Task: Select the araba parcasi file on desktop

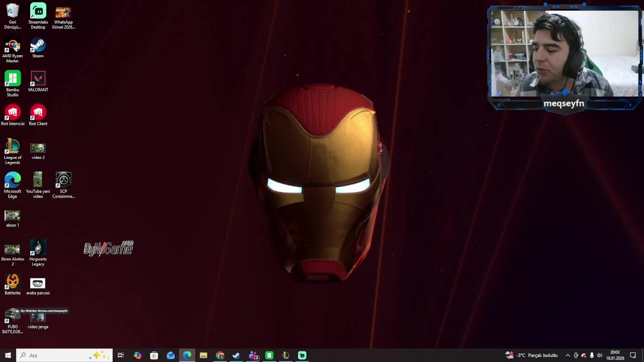Action: click(x=38, y=286)
